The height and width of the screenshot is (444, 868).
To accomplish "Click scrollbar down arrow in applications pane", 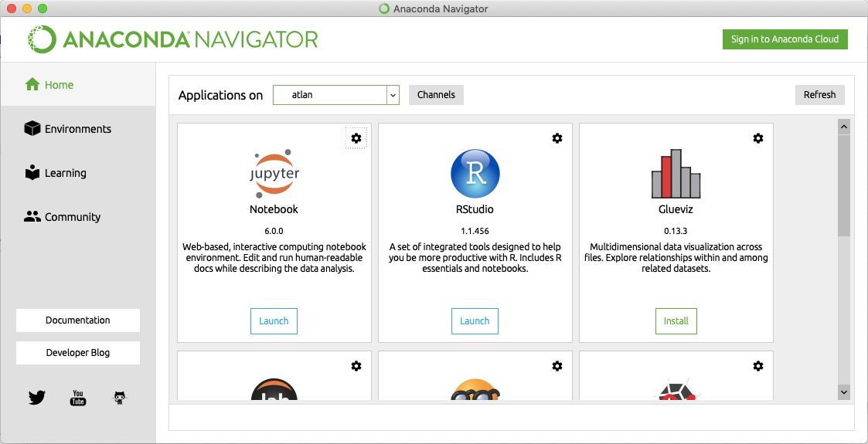I will (843, 392).
